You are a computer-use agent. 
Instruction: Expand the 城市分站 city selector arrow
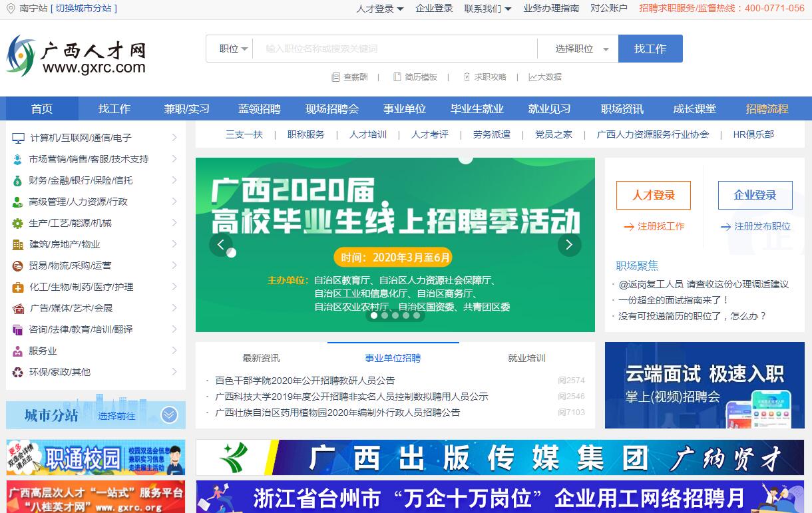(169, 415)
